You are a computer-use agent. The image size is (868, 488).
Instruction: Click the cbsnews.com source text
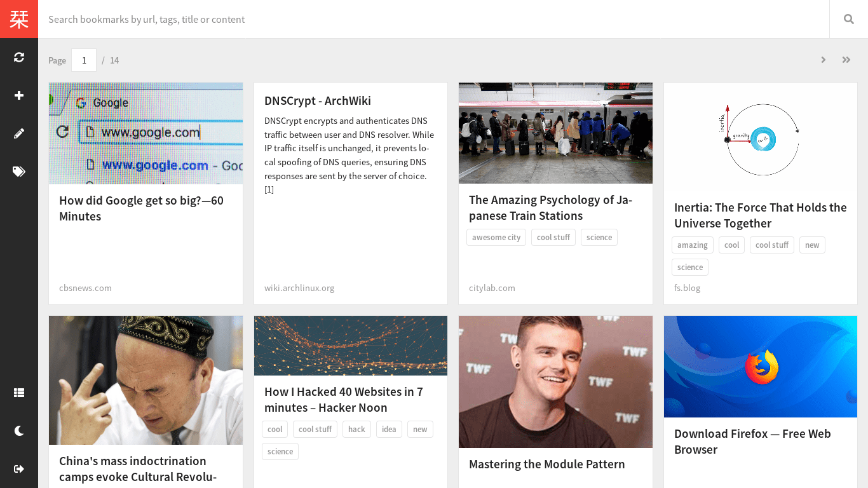(x=85, y=288)
